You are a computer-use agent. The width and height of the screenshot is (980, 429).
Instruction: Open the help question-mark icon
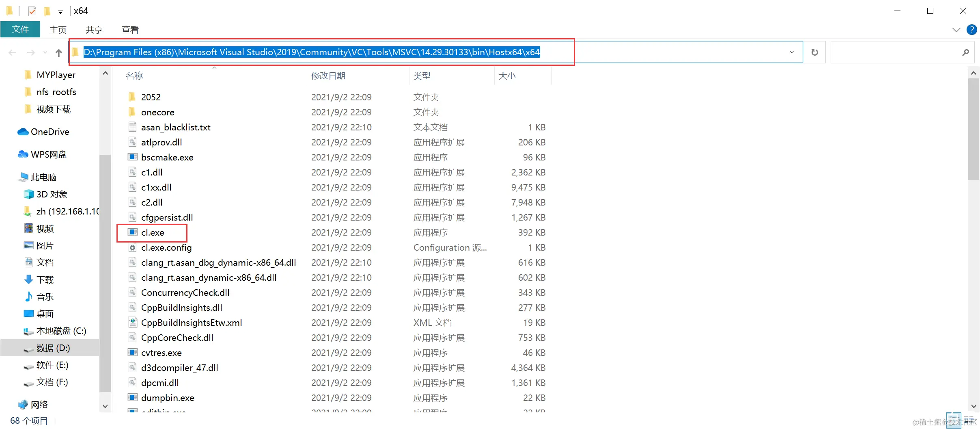tap(972, 30)
